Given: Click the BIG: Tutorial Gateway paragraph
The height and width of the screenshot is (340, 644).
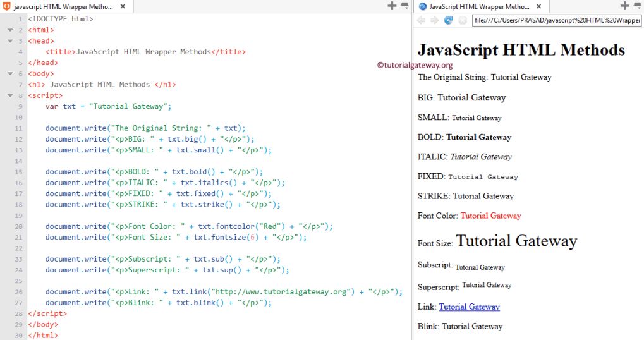Looking at the screenshot, I should coord(461,98).
